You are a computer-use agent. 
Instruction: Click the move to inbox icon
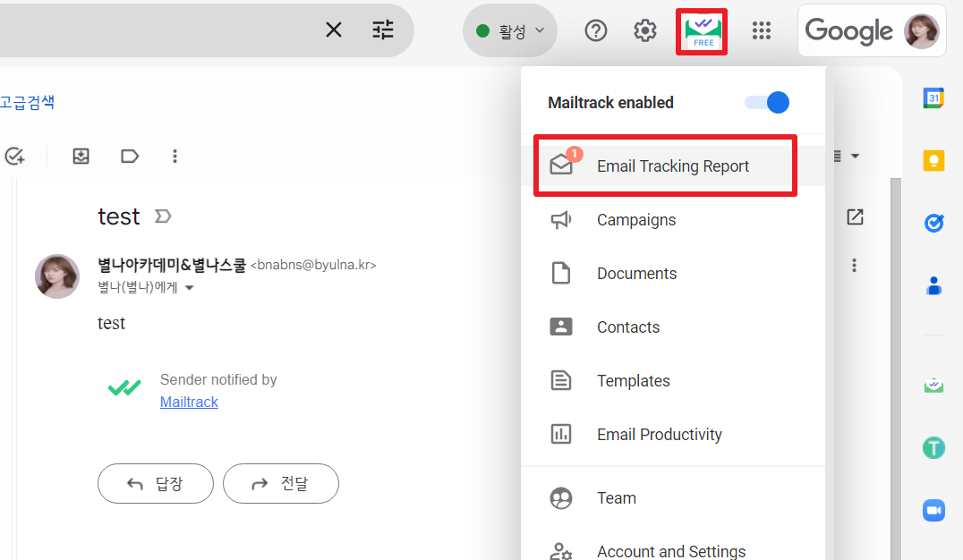click(81, 156)
